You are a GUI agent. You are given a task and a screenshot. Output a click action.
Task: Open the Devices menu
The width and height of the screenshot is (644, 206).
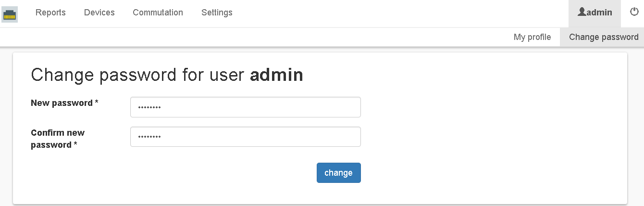[x=99, y=13]
